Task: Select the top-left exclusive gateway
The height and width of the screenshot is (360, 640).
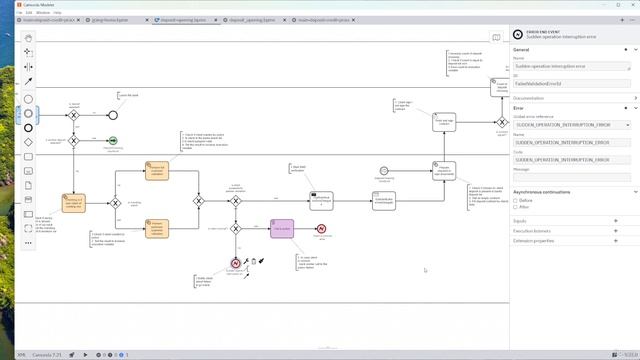Action: 73,116
